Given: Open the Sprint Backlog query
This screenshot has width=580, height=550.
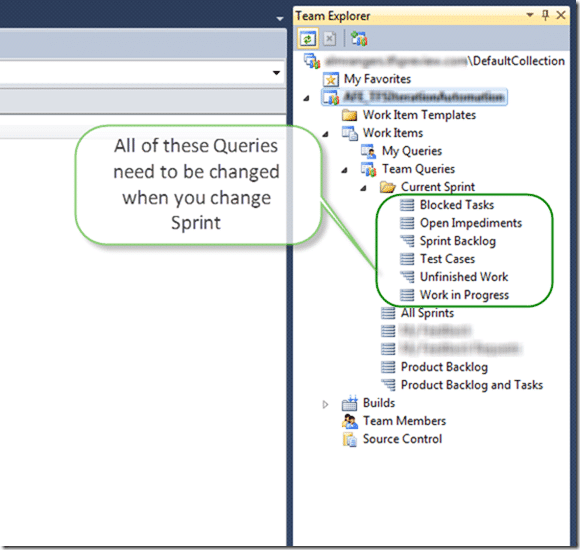Looking at the screenshot, I should 458,241.
